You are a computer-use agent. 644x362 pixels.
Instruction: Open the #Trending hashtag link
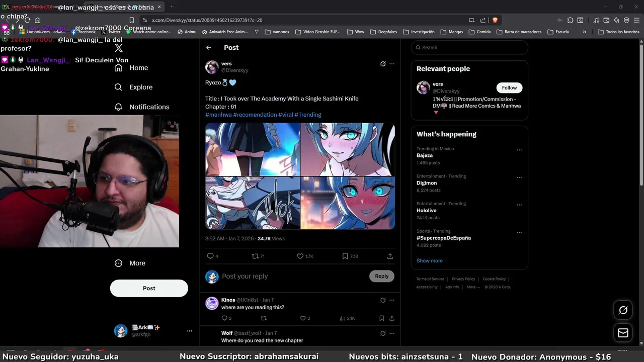point(308,115)
